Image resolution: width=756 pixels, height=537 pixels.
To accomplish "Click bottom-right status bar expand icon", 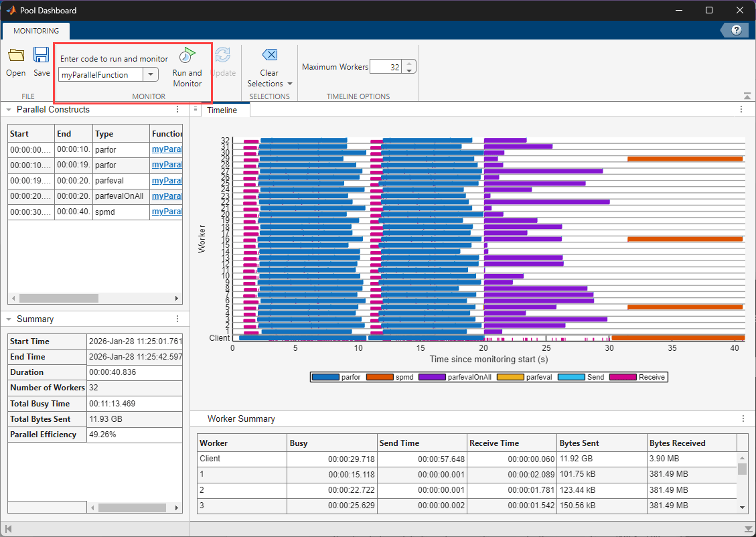I will [747, 529].
